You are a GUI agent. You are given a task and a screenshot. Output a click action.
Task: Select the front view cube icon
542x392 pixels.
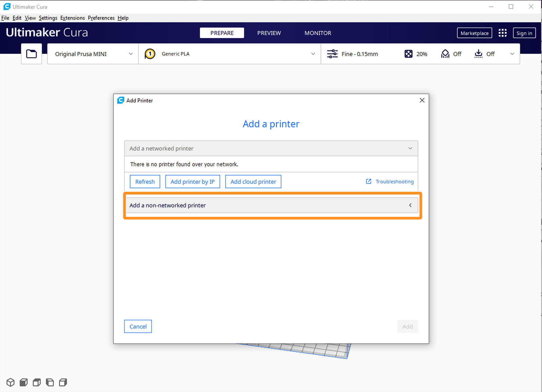pos(24,383)
